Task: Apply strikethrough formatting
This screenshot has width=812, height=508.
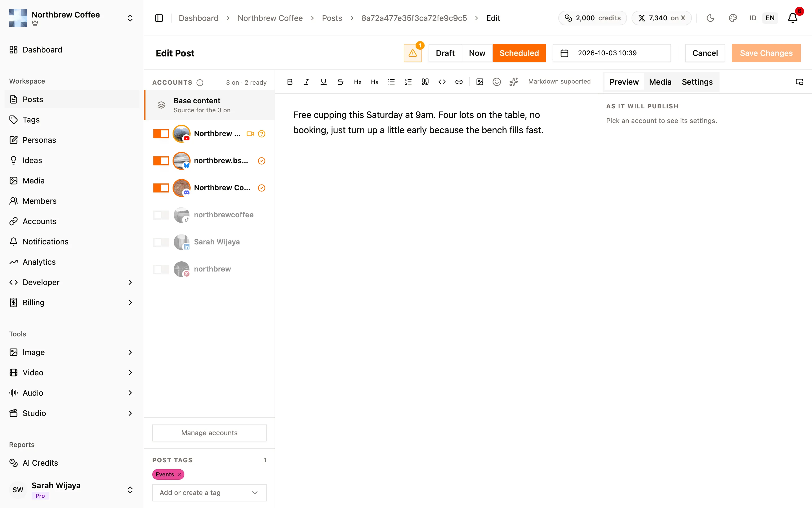Action: pos(340,82)
